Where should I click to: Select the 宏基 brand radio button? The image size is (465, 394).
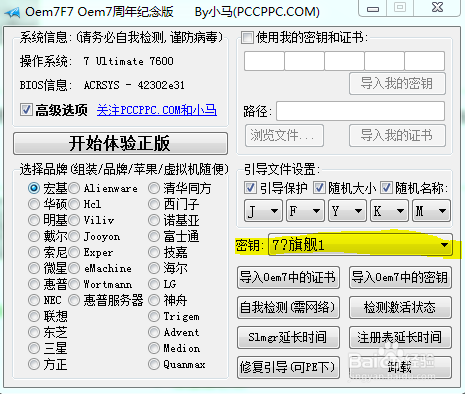click(x=34, y=188)
